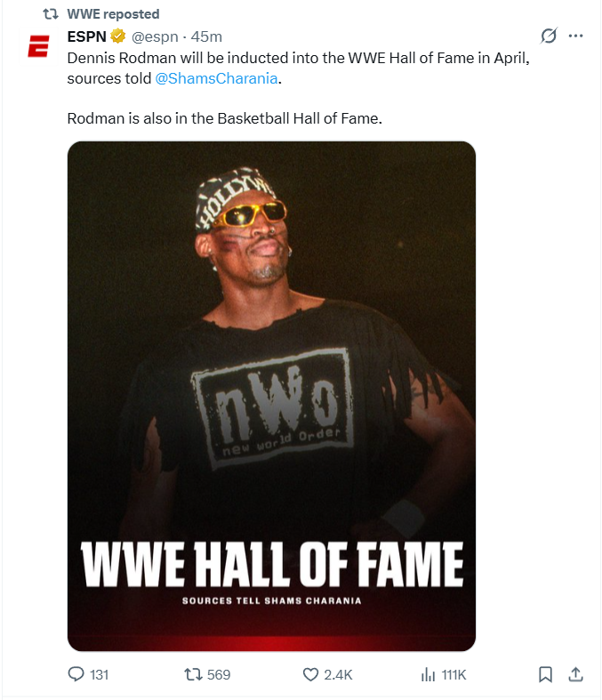Open the @ShamsCharania mention link
The height and width of the screenshot is (700, 602).
coord(216,78)
